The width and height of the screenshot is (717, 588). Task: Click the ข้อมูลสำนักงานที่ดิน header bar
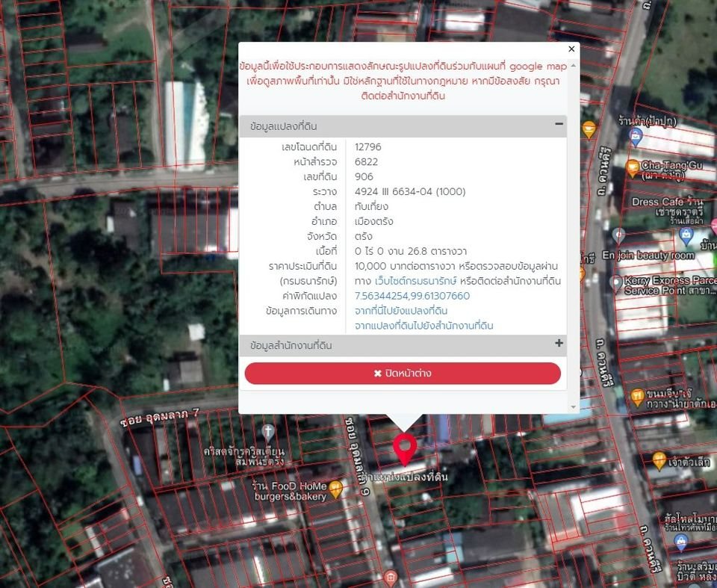(x=403, y=345)
